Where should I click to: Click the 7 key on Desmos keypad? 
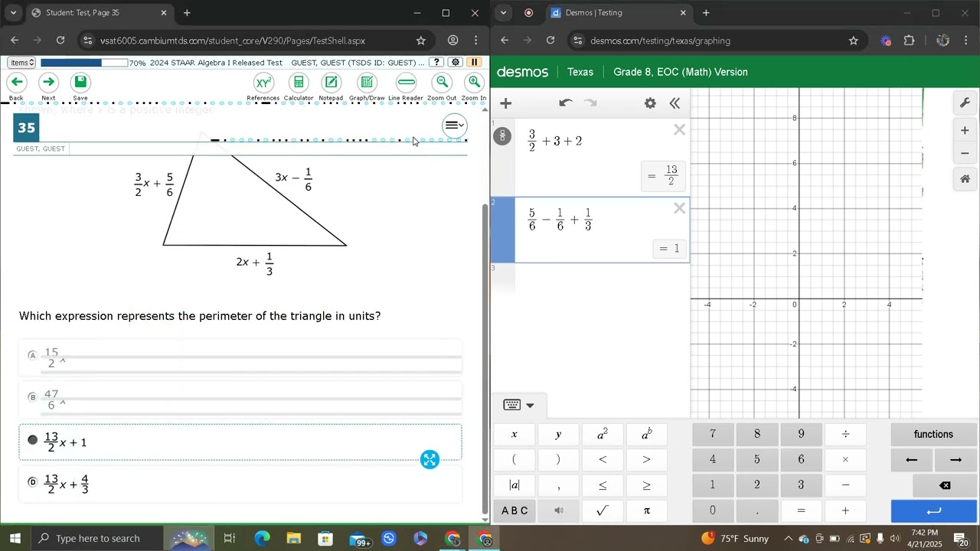713,434
